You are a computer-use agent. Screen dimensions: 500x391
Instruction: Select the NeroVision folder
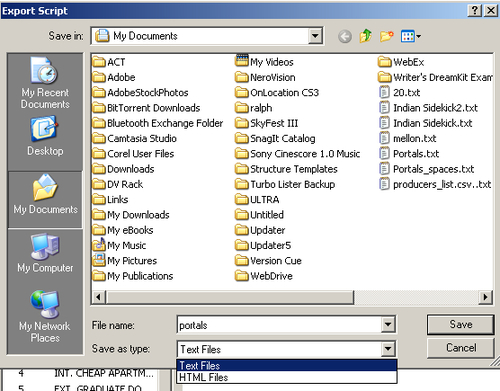[x=265, y=77]
